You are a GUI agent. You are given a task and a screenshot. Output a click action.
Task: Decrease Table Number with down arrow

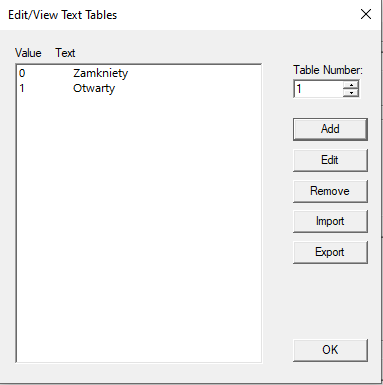click(351, 93)
